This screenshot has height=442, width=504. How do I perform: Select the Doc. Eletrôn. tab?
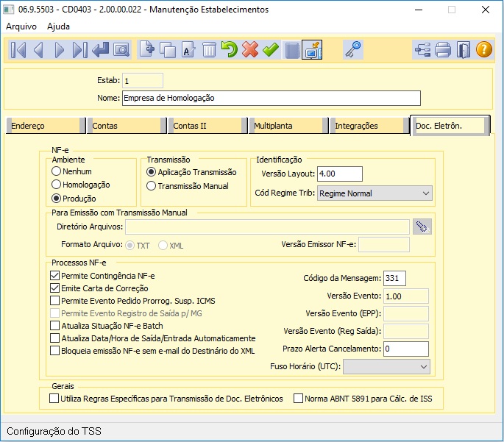click(x=450, y=126)
